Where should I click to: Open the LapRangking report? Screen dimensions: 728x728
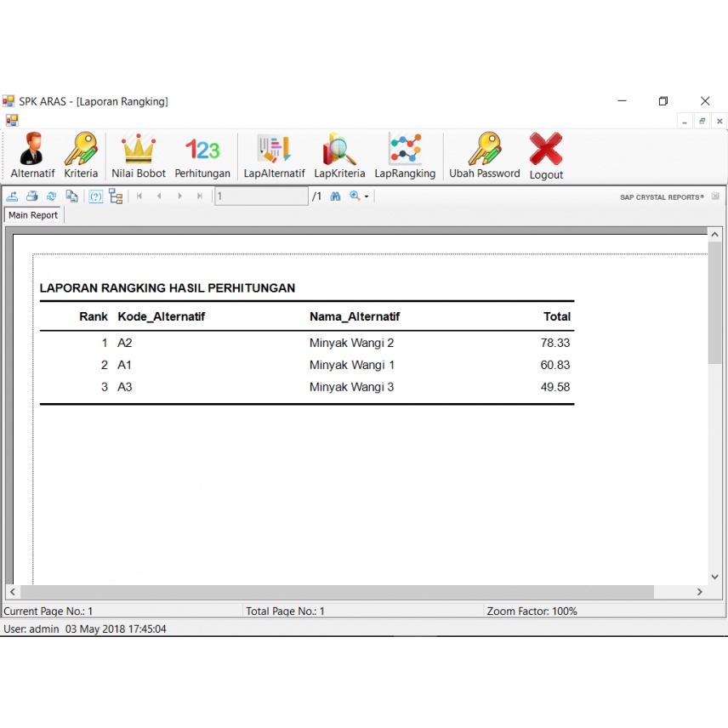(x=405, y=156)
